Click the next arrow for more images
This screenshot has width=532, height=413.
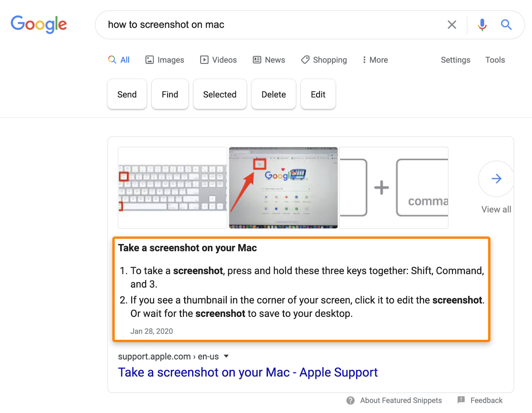(496, 179)
